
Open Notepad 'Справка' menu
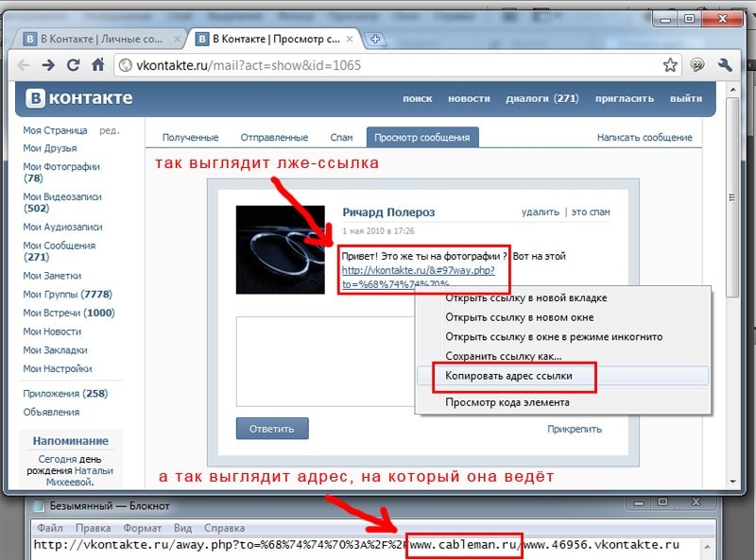[224, 528]
